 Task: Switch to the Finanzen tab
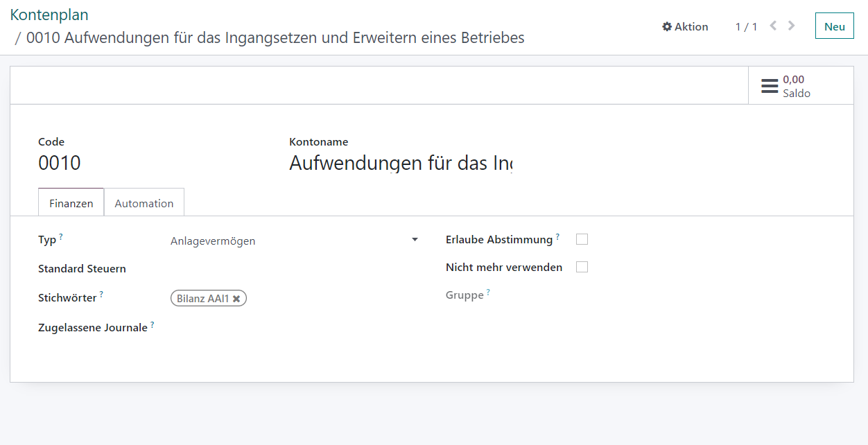coord(71,203)
